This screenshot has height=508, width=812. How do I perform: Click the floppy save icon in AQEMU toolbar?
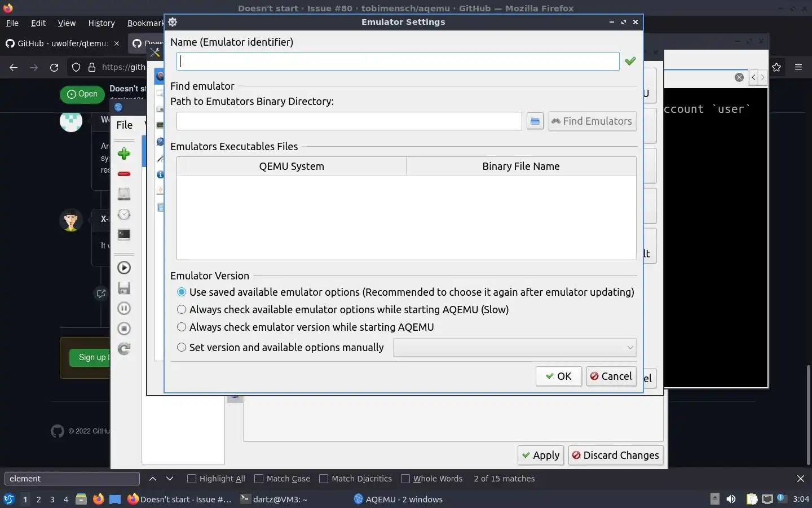point(124,288)
